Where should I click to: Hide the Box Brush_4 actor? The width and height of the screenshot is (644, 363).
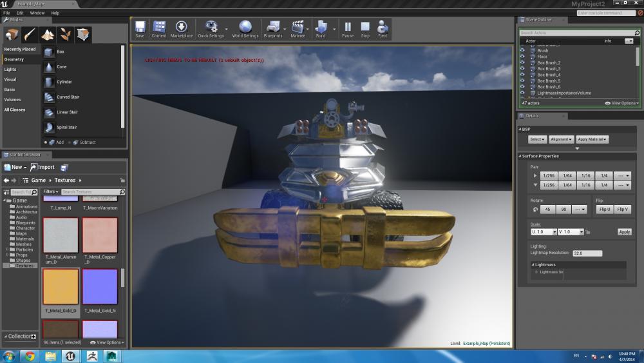pyautogui.click(x=522, y=75)
